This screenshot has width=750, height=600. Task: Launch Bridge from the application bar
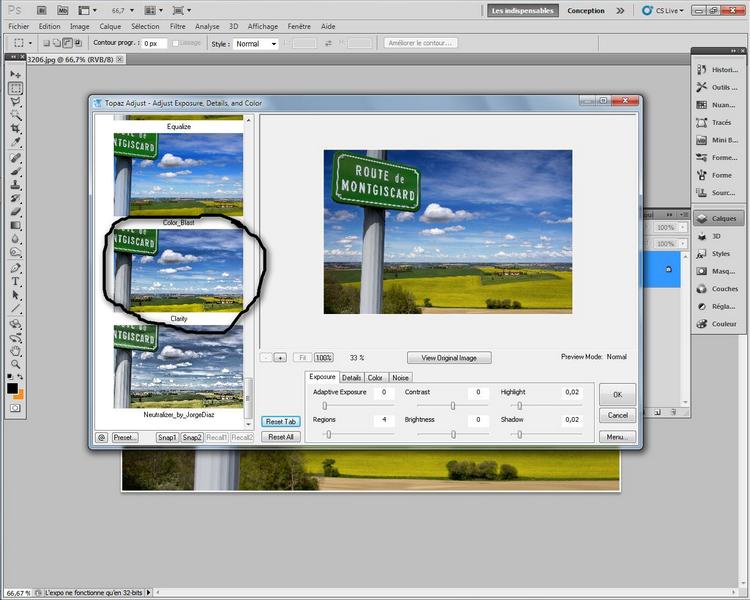click(x=42, y=10)
